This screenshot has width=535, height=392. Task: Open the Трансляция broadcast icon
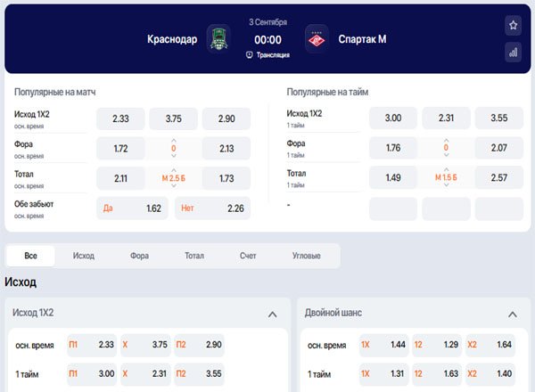click(x=250, y=55)
